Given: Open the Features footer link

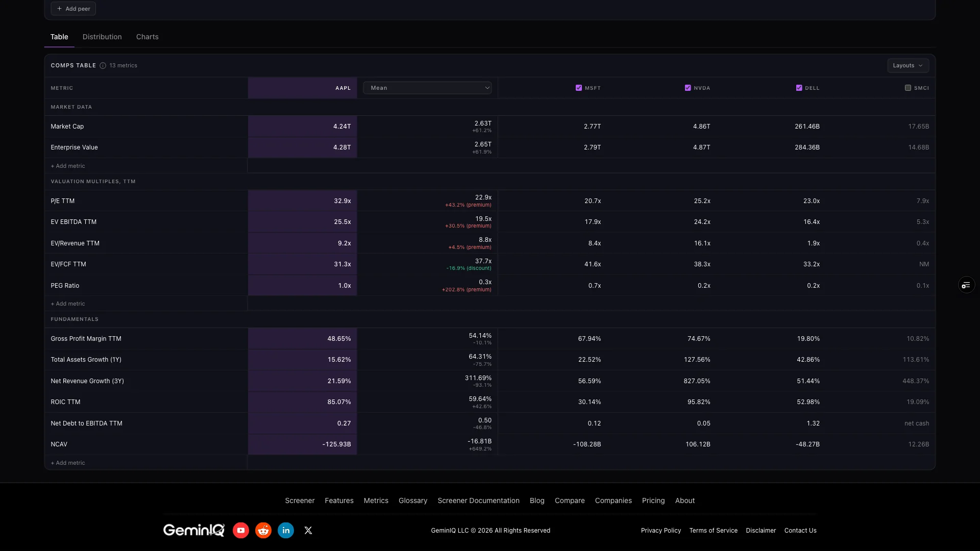Looking at the screenshot, I should (339, 500).
